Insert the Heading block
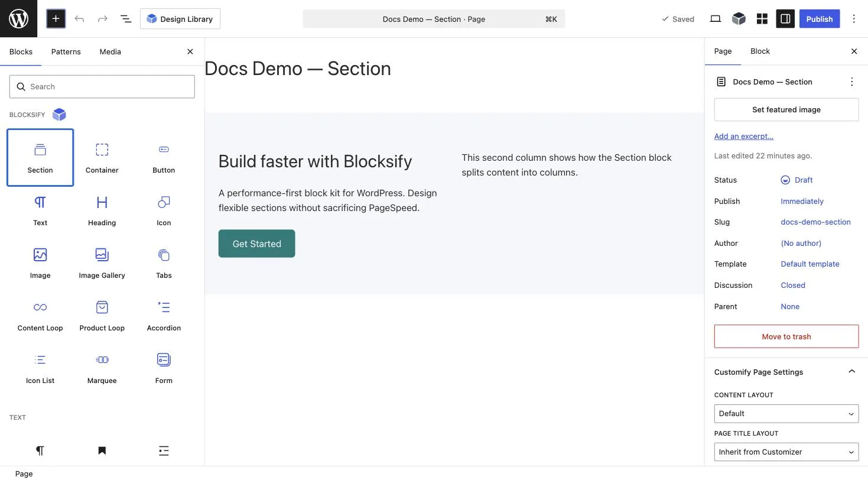 coord(102,210)
